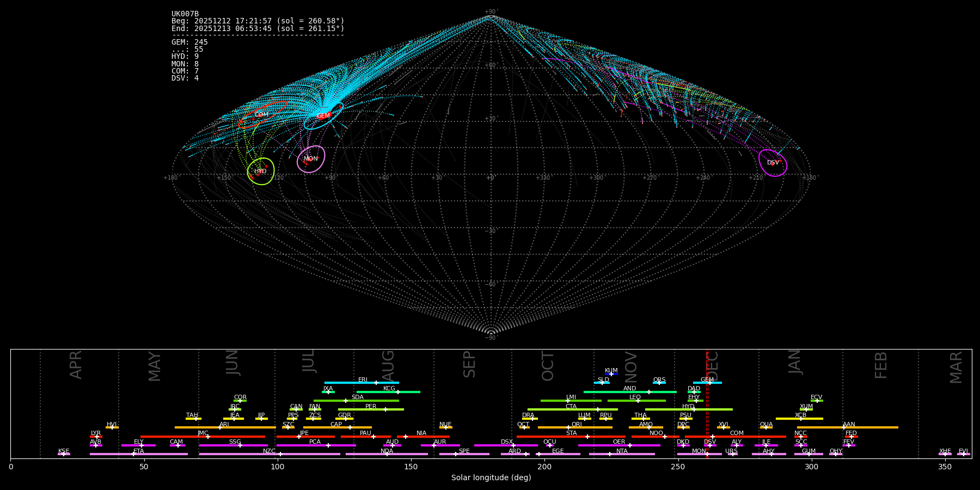Image resolution: width=980 pixels, height=490 pixels.
Task: Click the GEM radiant marker on the sky map
Action: tap(323, 115)
